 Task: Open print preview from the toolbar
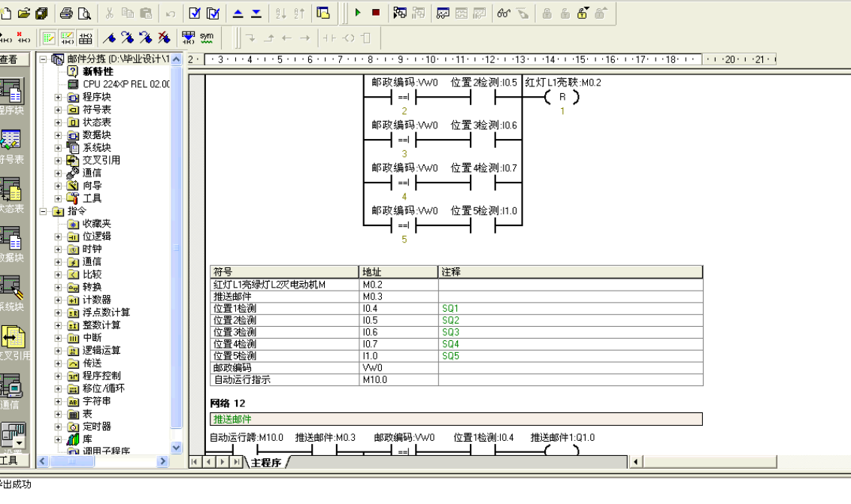(x=84, y=13)
